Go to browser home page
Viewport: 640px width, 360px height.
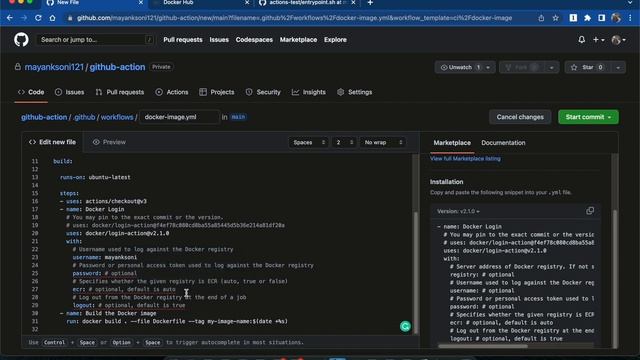tap(52, 18)
